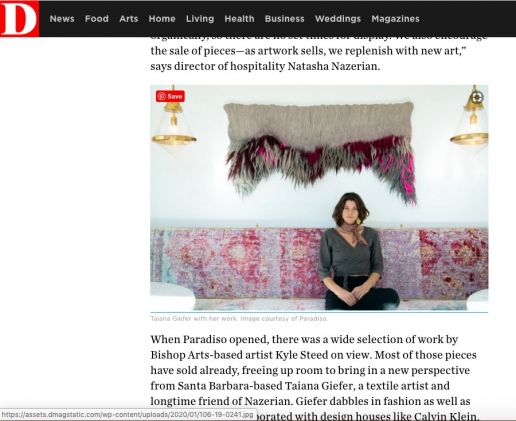
Task: Expand image with the fullscreen icon
Action: pyautogui.click(x=477, y=97)
